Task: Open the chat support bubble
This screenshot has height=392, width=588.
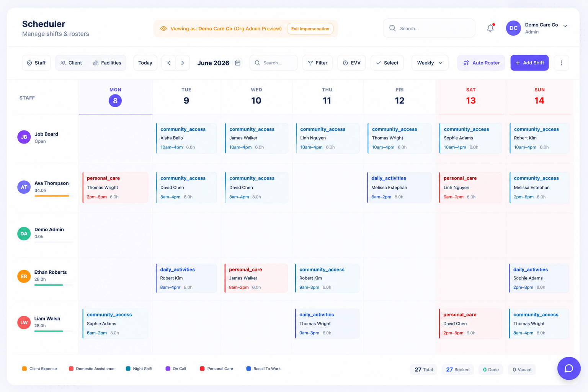Action: tap(569, 368)
